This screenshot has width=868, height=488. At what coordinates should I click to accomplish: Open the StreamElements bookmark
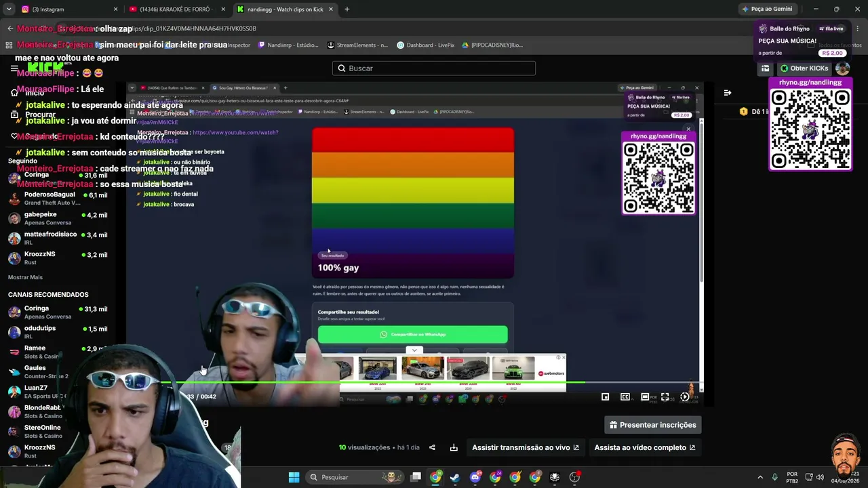click(x=358, y=45)
